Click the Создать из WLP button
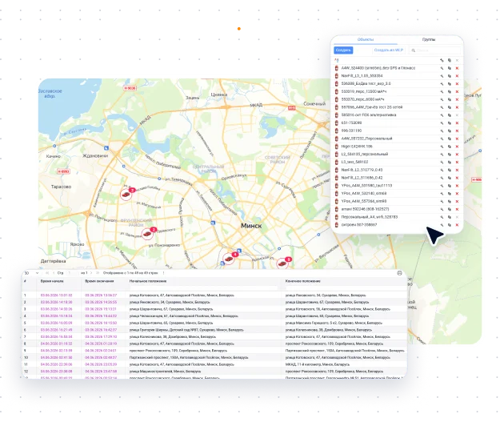504x422 pixels. pyautogui.click(x=389, y=50)
